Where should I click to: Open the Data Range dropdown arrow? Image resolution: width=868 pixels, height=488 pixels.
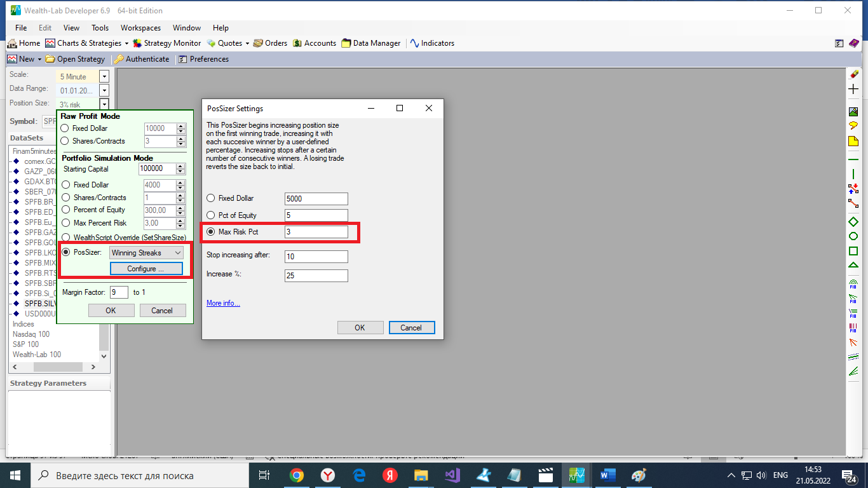coord(104,91)
